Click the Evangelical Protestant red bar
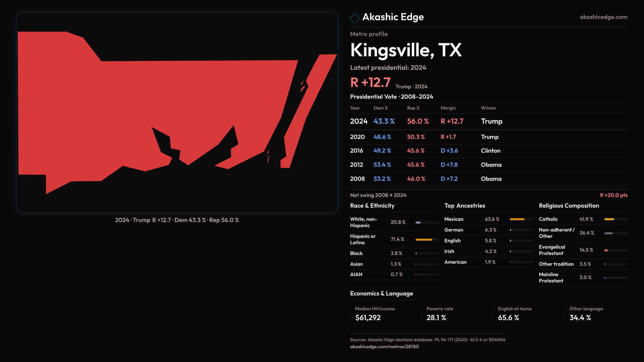This screenshot has height=362, width=644. click(x=606, y=250)
